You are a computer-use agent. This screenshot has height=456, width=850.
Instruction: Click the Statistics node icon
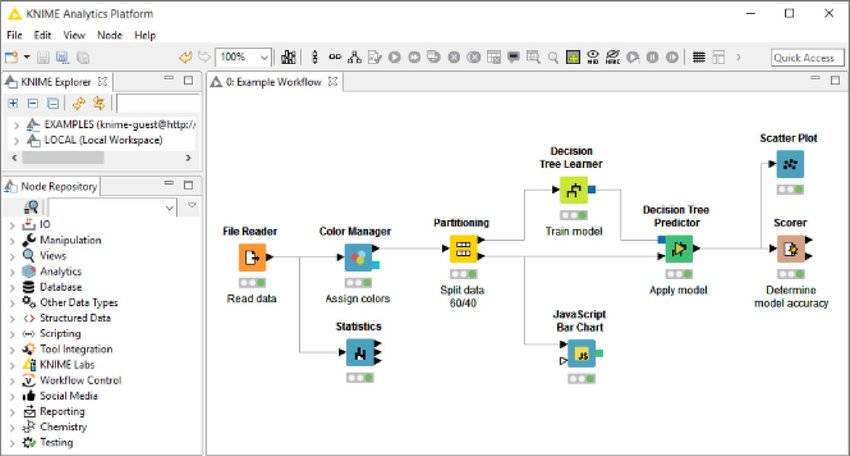358,352
